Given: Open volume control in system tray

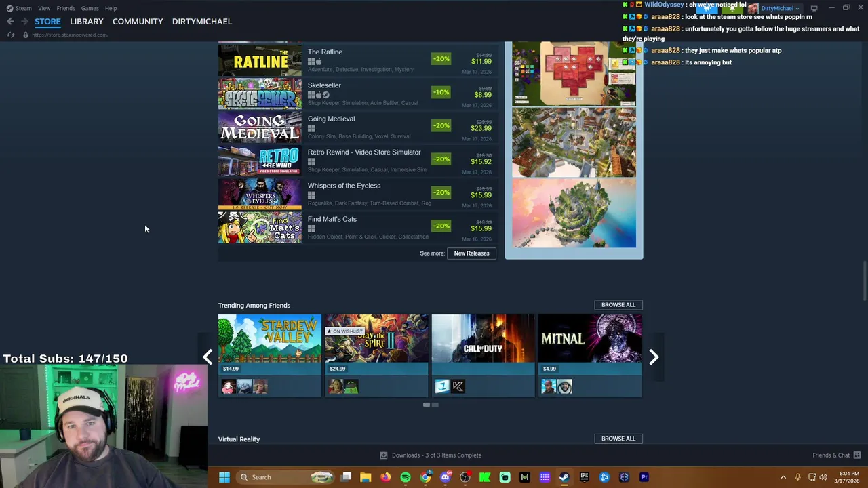Looking at the screenshot, I should (823, 477).
